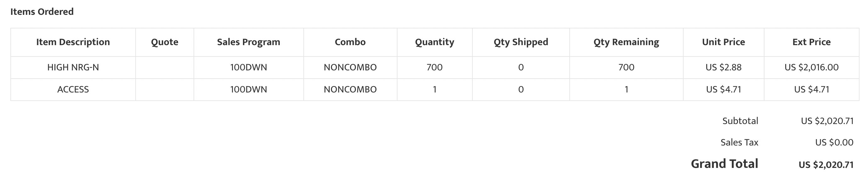
Task: Select the Grand Total label
Action: tap(724, 164)
